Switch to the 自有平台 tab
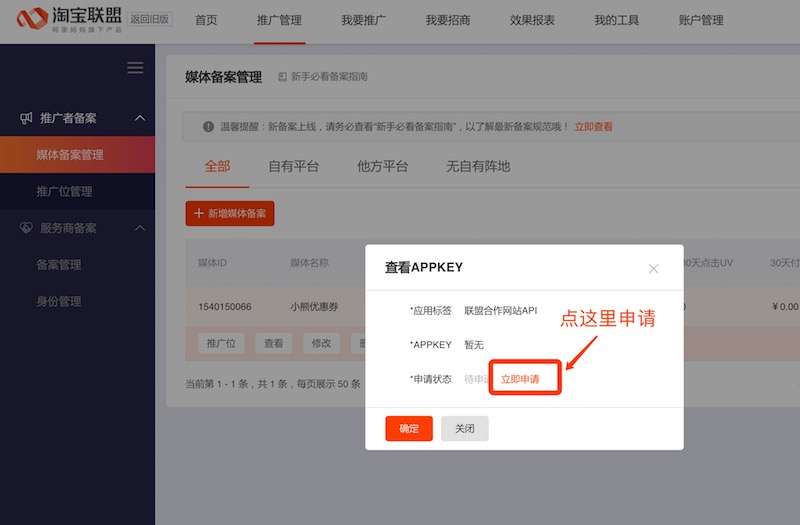 [x=293, y=166]
